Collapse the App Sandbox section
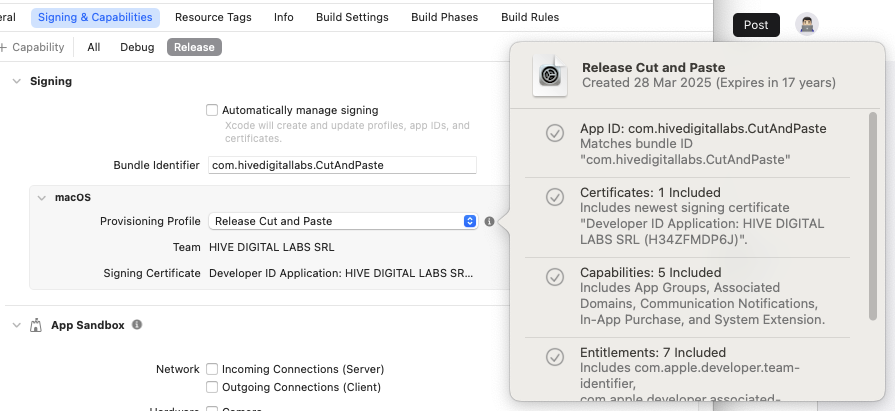The width and height of the screenshot is (895, 411). (17, 325)
